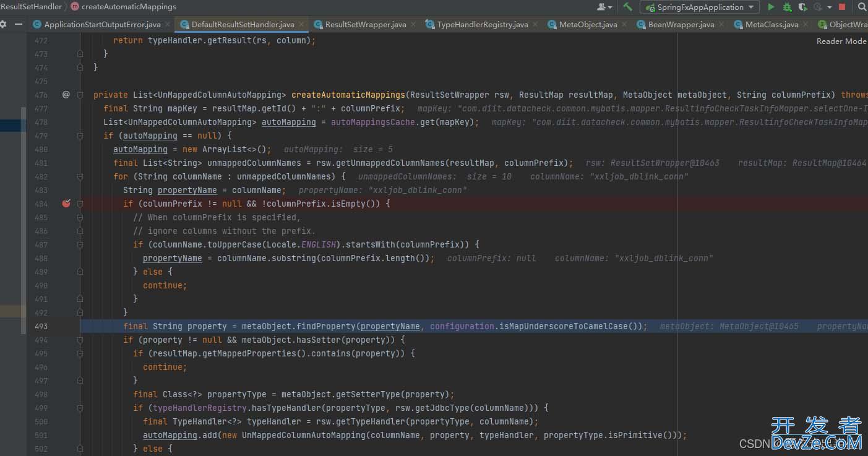The height and width of the screenshot is (456, 868).
Task: Click createAutomaticMappings method icon in breadcrumb
Action: pyautogui.click(x=75, y=7)
